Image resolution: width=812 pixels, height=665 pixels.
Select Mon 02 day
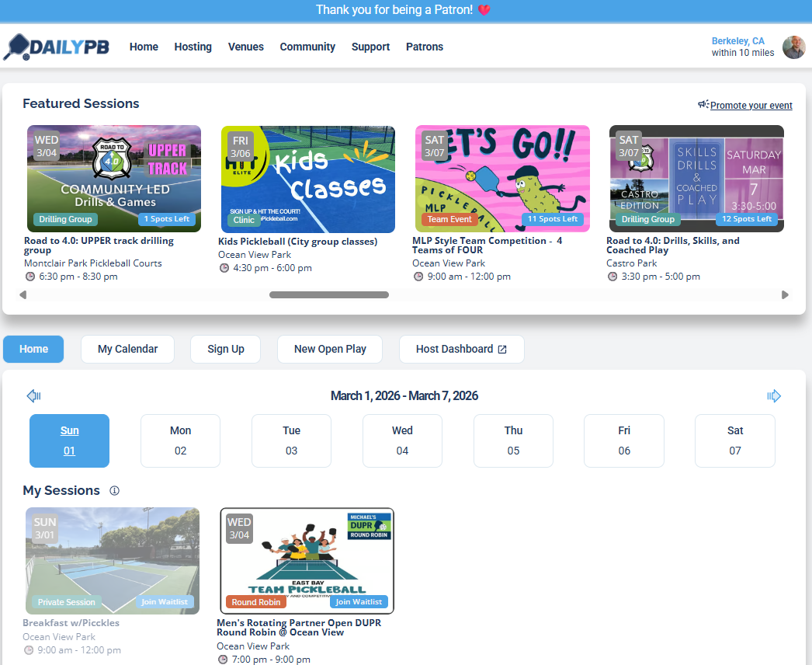[x=180, y=440]
